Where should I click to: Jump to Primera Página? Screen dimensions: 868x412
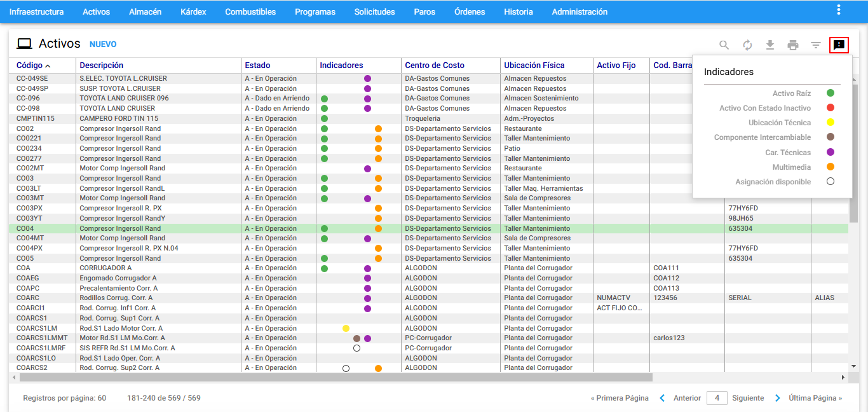tap(620, 398)
